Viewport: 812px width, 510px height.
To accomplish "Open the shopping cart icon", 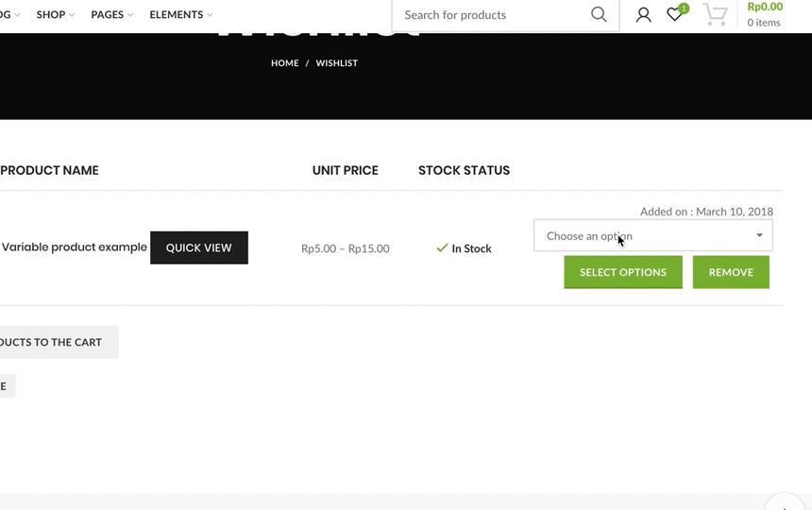I will click(x=715, y=15).
